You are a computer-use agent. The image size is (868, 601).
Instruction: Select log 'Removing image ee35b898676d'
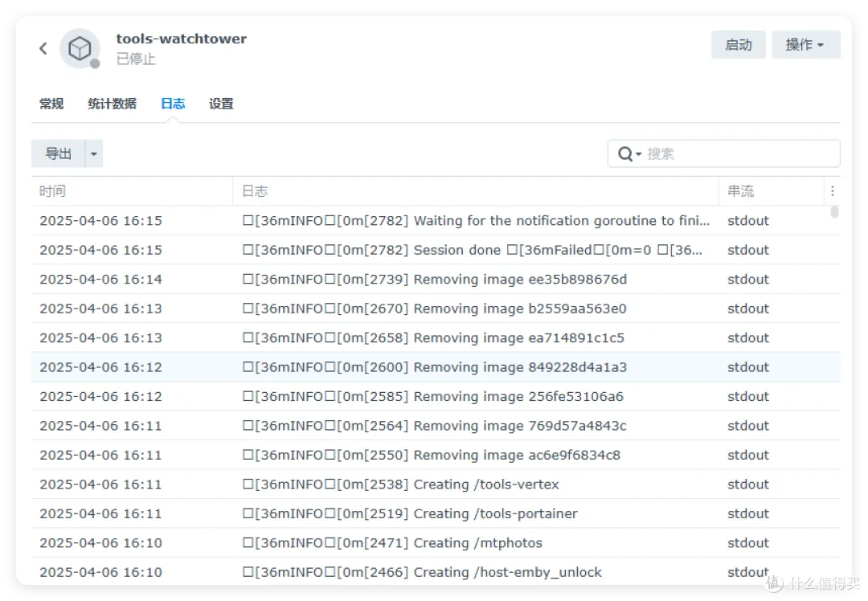tap(436, 280)
